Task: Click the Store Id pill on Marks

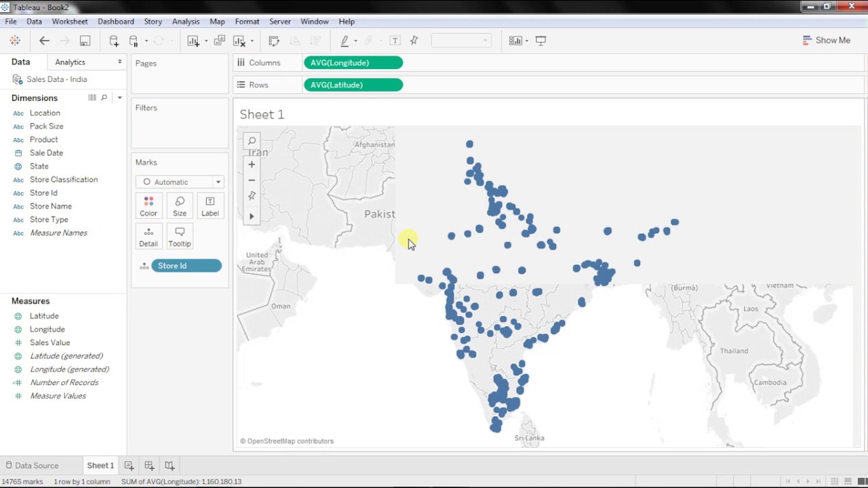Action: pos(186,266)
